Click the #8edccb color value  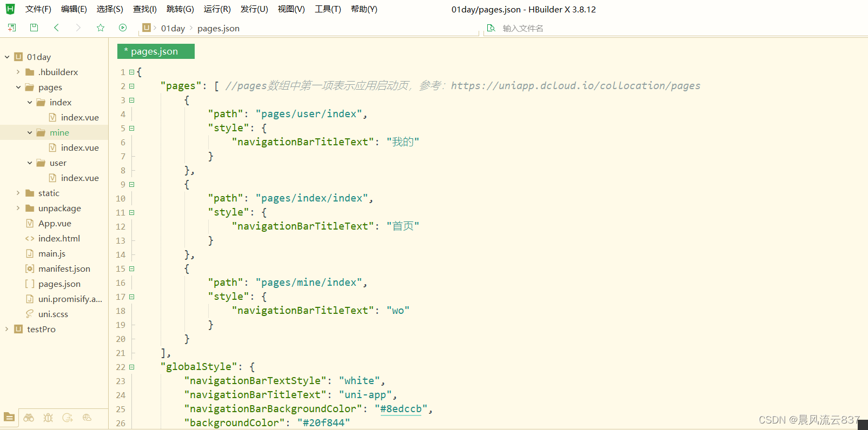tap(401, 409)
